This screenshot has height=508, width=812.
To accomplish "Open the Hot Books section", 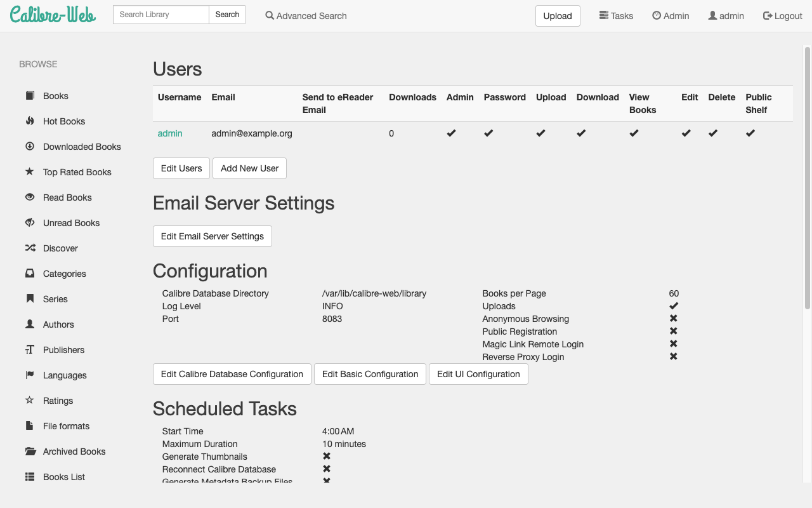I will click(64, 121).
